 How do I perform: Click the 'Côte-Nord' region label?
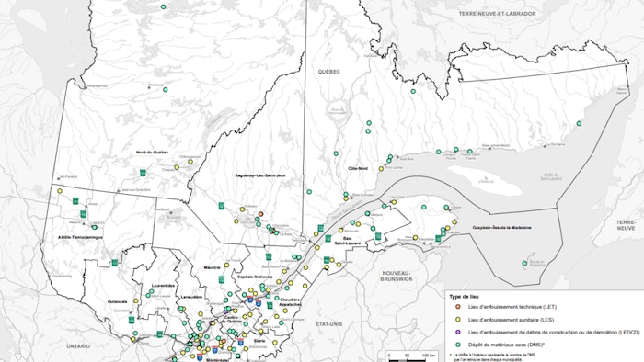[x=358, y=168]
